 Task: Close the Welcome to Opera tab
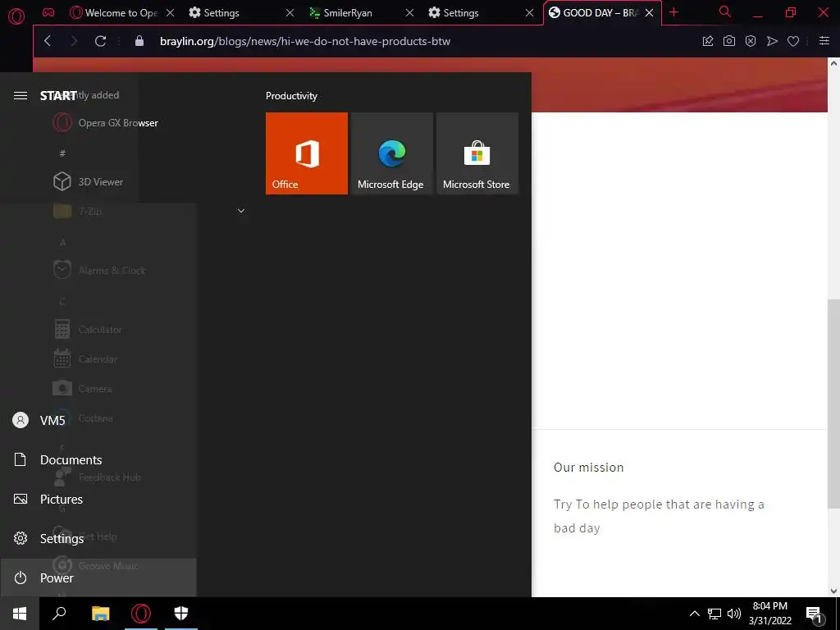click(x=170, y=13)
